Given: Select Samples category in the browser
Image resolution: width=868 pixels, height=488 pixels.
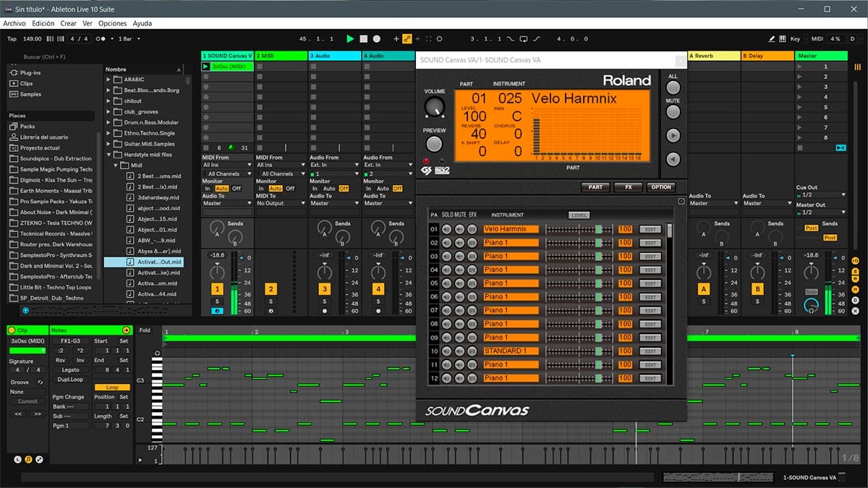Looking at the screenshot, I should (x=30, y=94).
